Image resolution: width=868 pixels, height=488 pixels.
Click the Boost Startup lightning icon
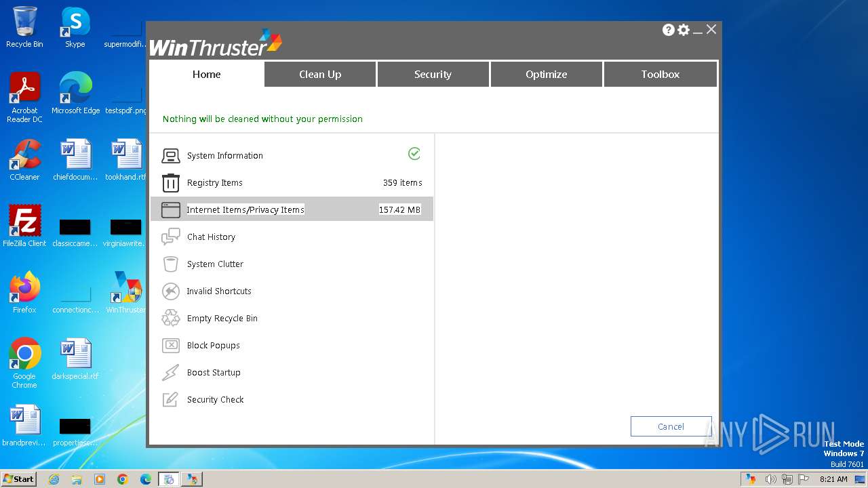[x=170, y=373]
